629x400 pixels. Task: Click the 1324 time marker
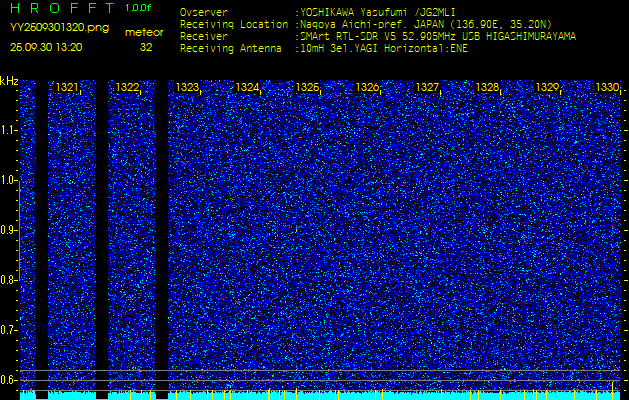coord(247,87)
